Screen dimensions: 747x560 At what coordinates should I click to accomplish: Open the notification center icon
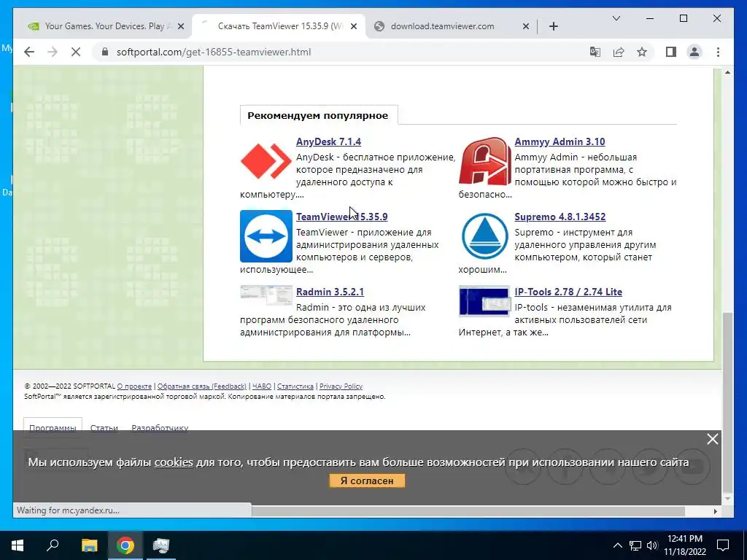723,545
